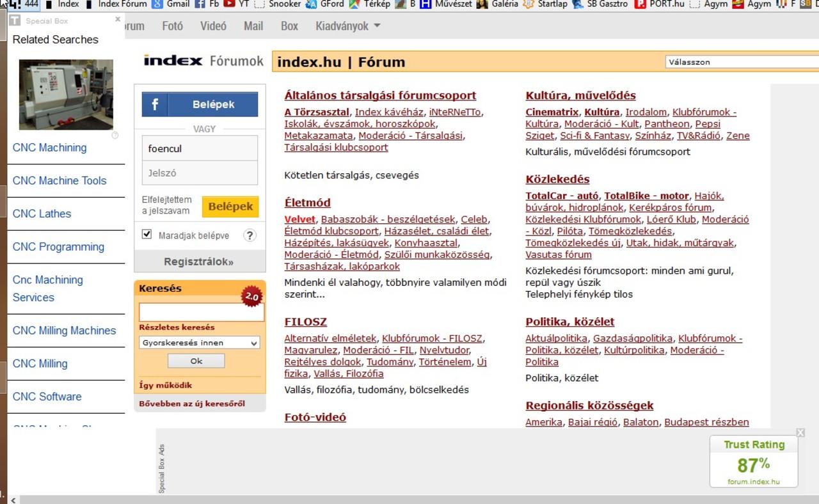Open Bővebben az új keresőről link
Screen dimensions: 819x504
(x=192, y=404)
